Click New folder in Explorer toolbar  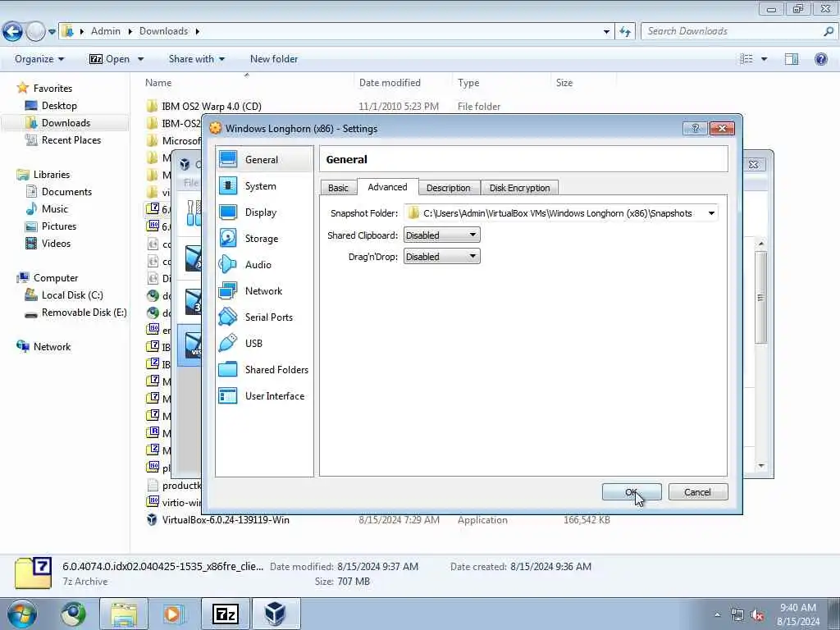tap(274, 59)
